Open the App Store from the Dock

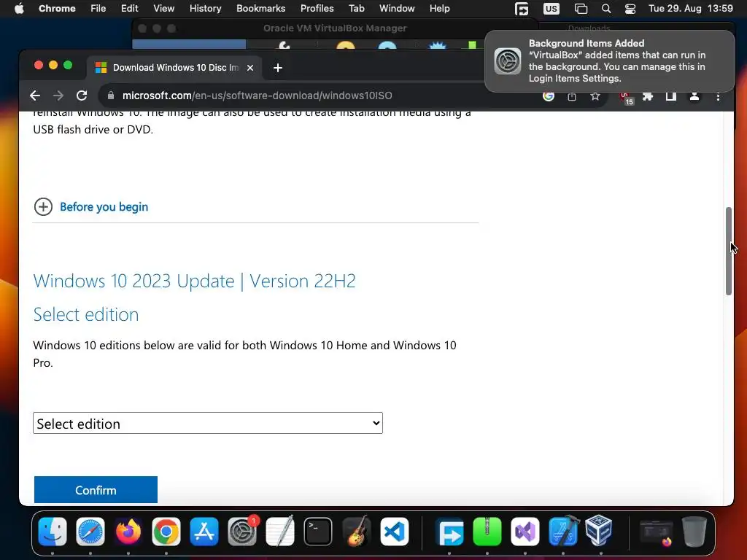(204, 532)
